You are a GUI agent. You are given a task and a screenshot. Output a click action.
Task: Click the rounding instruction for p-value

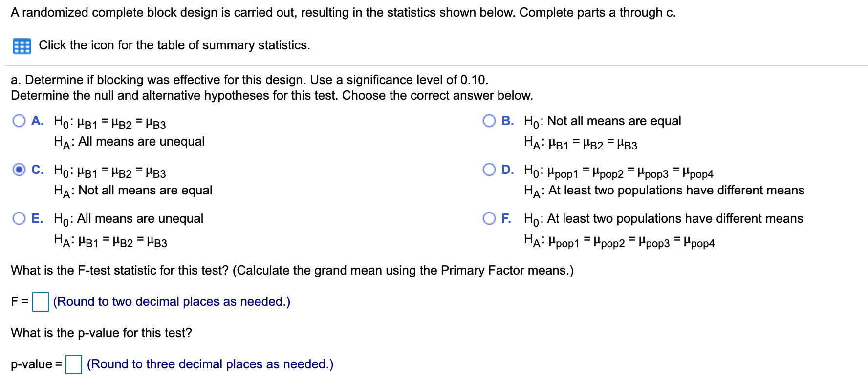point(210,364)
